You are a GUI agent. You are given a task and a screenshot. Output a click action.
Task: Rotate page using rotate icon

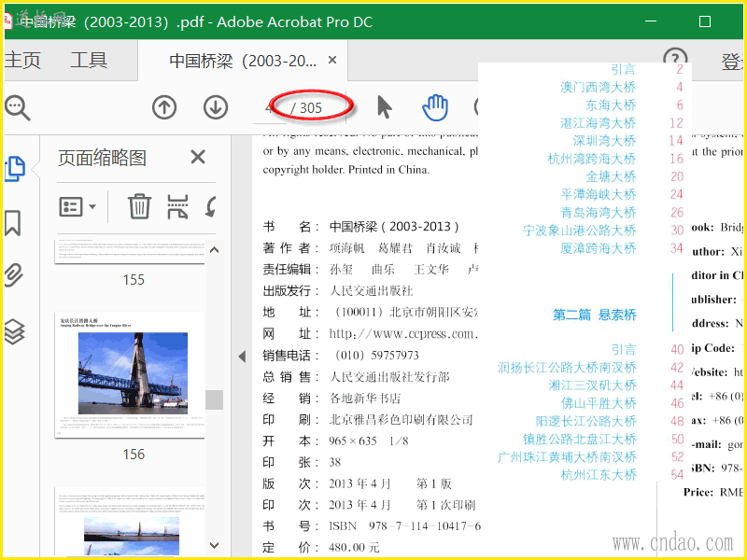point(211,206)
